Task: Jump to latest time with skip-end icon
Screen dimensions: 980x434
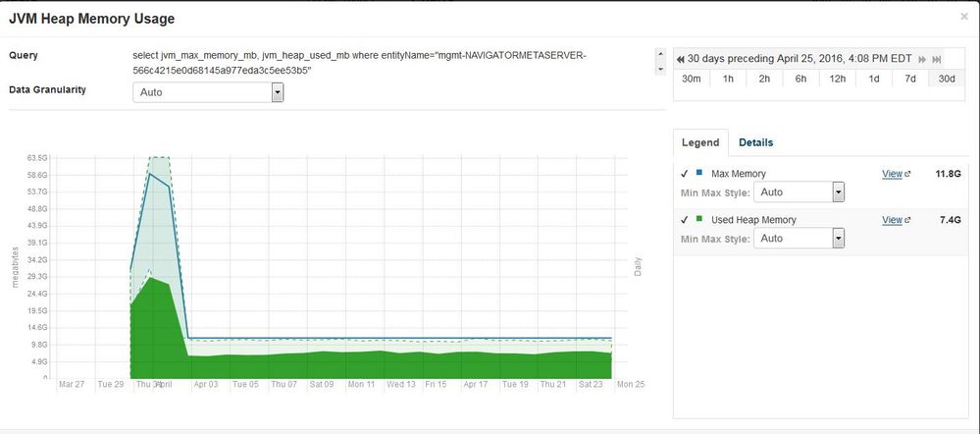Action: click(936, 60)
